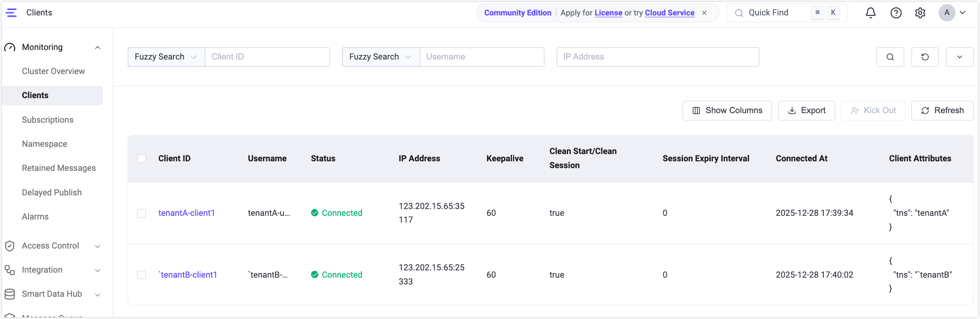
Task: Open user avatar A menu
Action: pyautogui.click(x=947, y=13)
